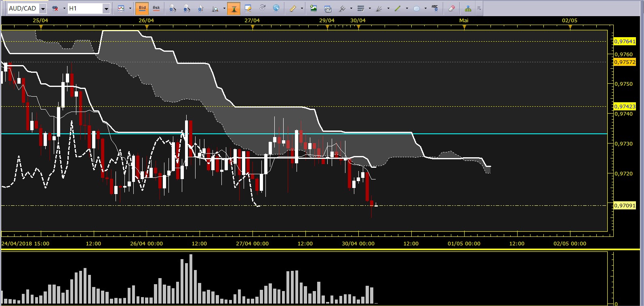Click the eraser tool icon
Viewport: 644px width, 306px height.
tap(452, 8)
